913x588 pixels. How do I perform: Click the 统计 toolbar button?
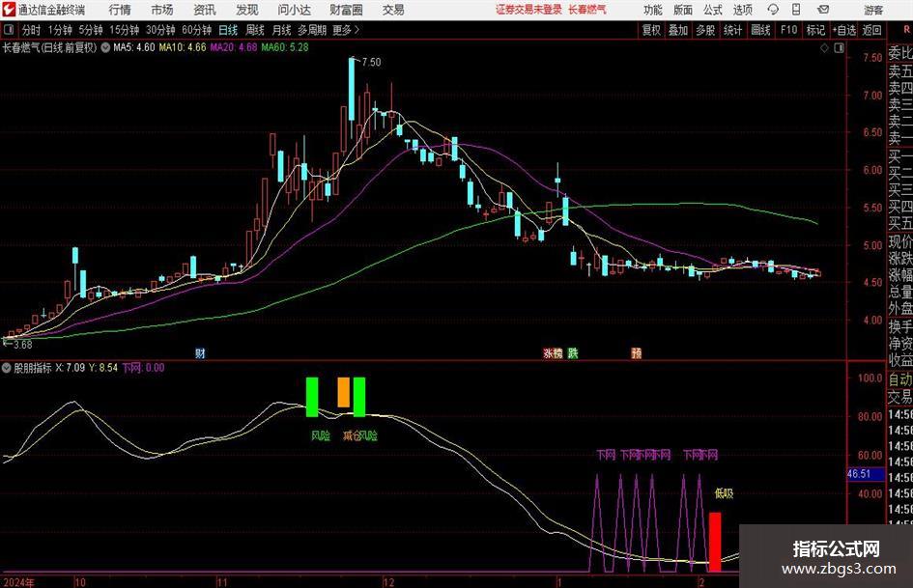coord(732,30)
